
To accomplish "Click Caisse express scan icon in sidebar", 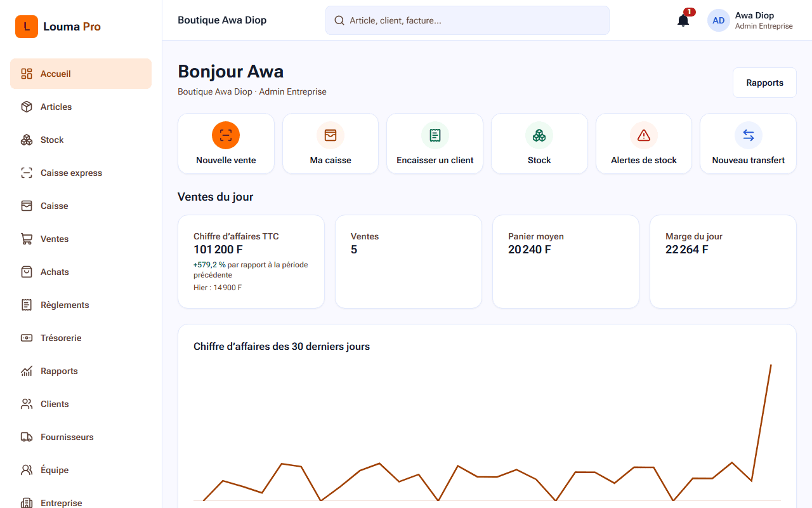I will 27,173.
